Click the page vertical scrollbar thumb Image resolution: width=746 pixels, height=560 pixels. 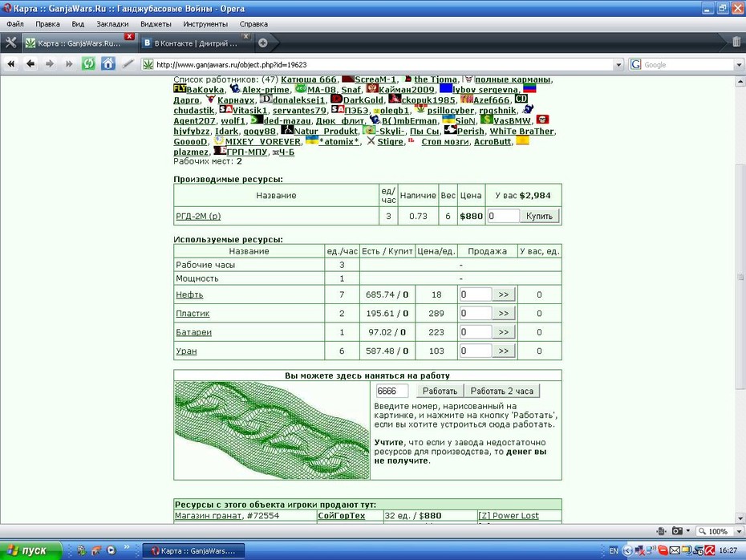(x=740, y=277)
